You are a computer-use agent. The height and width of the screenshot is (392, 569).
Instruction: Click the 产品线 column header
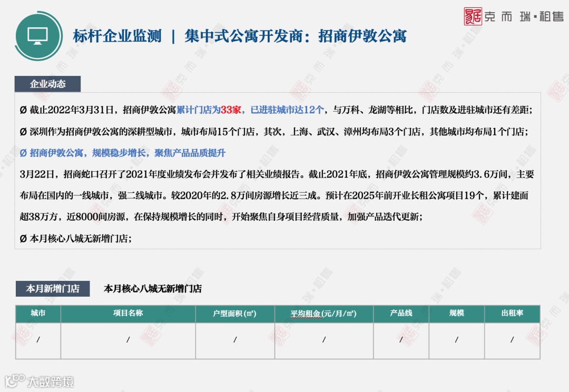click(x=401, y=313)
